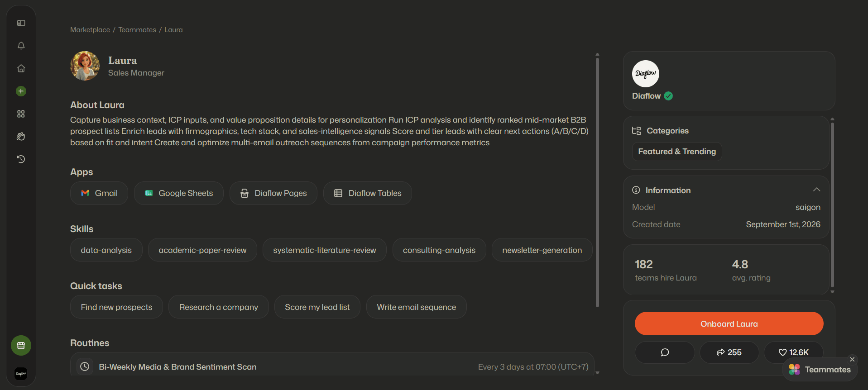Click the Diaflow publisher logo
The width and height of the screenshot is (868, 390).
(x=646, y=74)
